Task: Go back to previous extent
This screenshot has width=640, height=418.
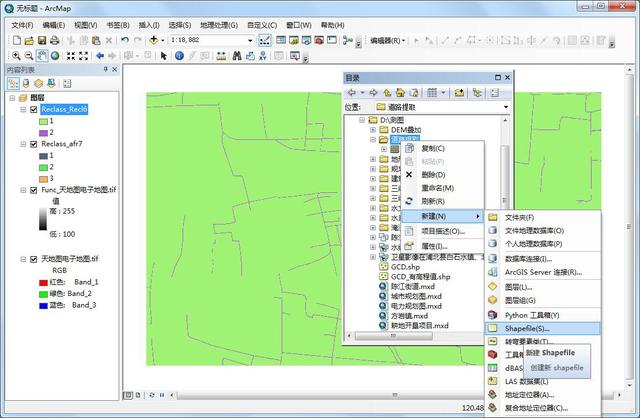Action: pyautogui.click(x=100, y=56)
